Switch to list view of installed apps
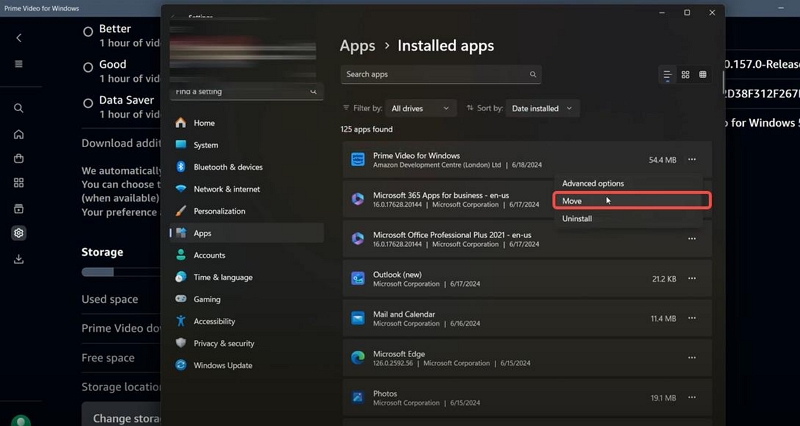 pyautogui.click(x=667, y=75)
